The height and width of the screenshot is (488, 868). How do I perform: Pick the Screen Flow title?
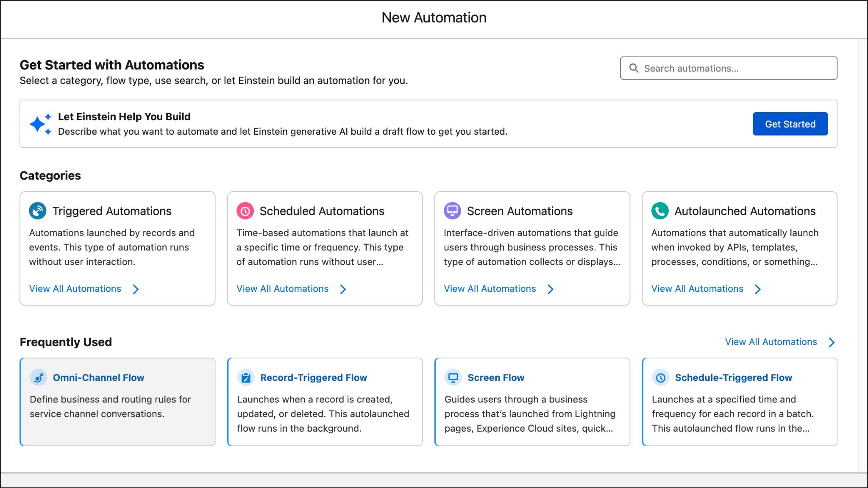[x=496, y=377]
